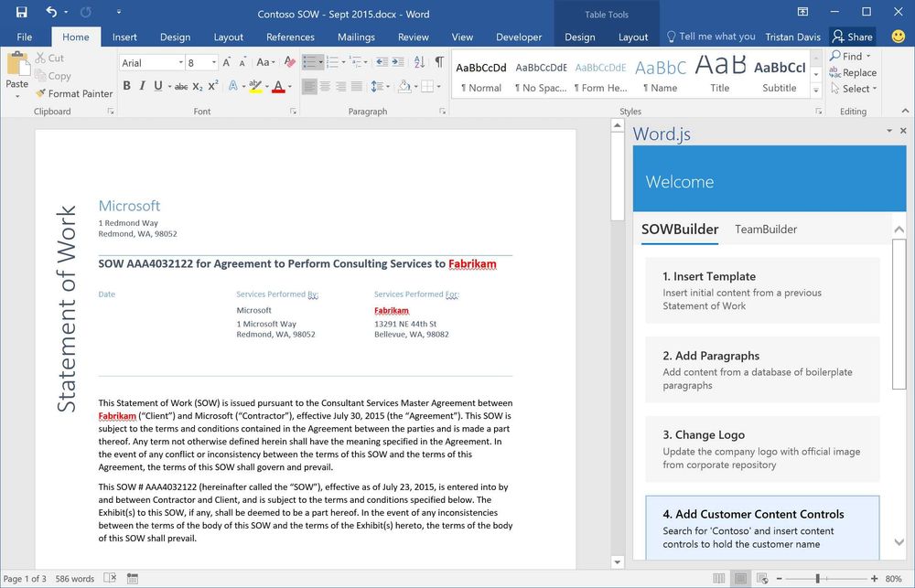Switch to Read Mode view icon

(718, 578)
